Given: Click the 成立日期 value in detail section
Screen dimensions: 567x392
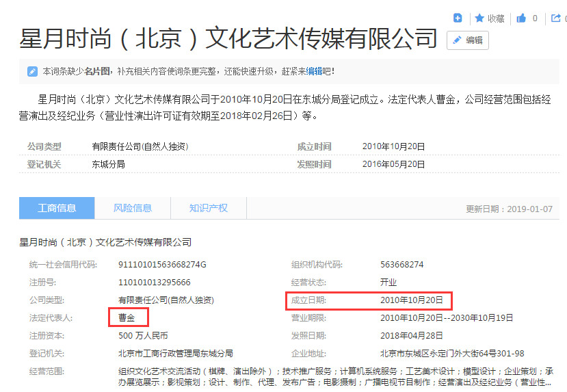Looking at the screenshot, I should (412, 300).
